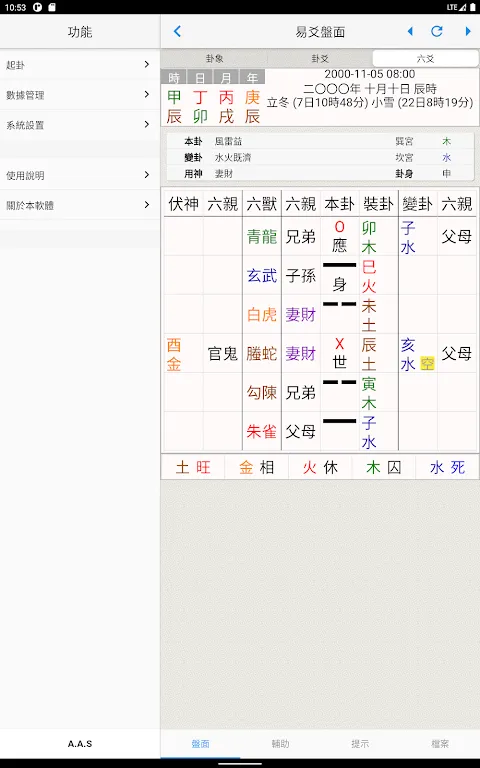Open 使用說明 instructions
480x768 pixels.
[80, 175]
